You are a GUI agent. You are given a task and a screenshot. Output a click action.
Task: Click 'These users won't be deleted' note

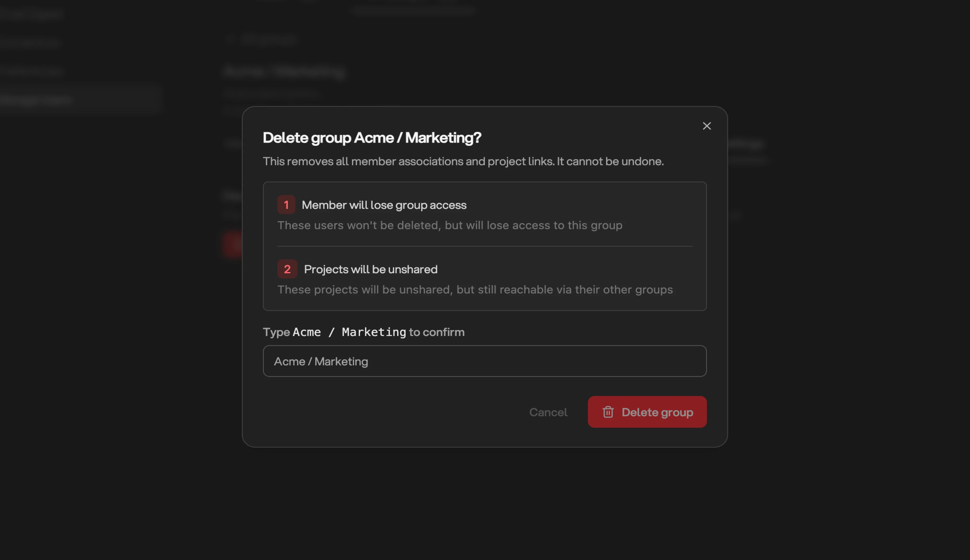450,225
